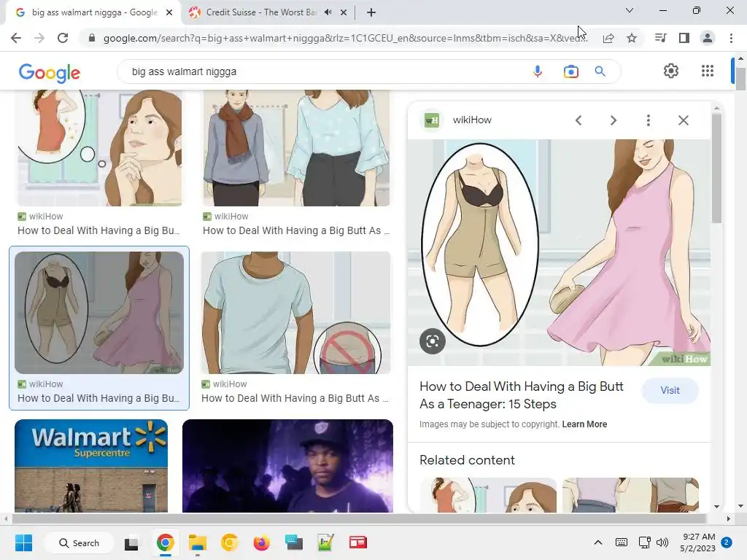Open the Google apps grid
The height and width of the screenshot is (560, 747).
click(708, 71)
